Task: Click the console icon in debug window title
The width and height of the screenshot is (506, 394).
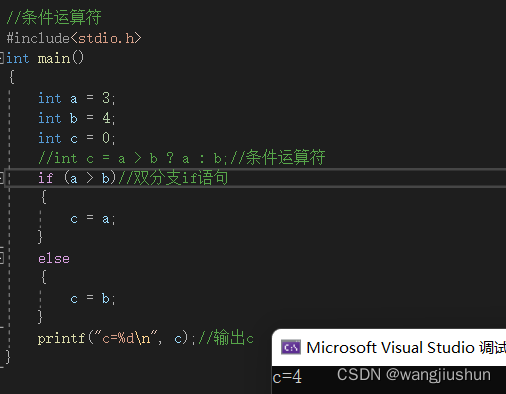Action: click(x=291, y=348)
